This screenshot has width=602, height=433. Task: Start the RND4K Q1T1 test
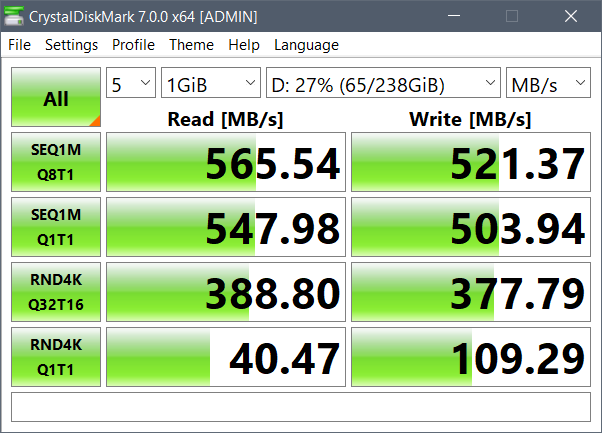[x=56, y=357]
